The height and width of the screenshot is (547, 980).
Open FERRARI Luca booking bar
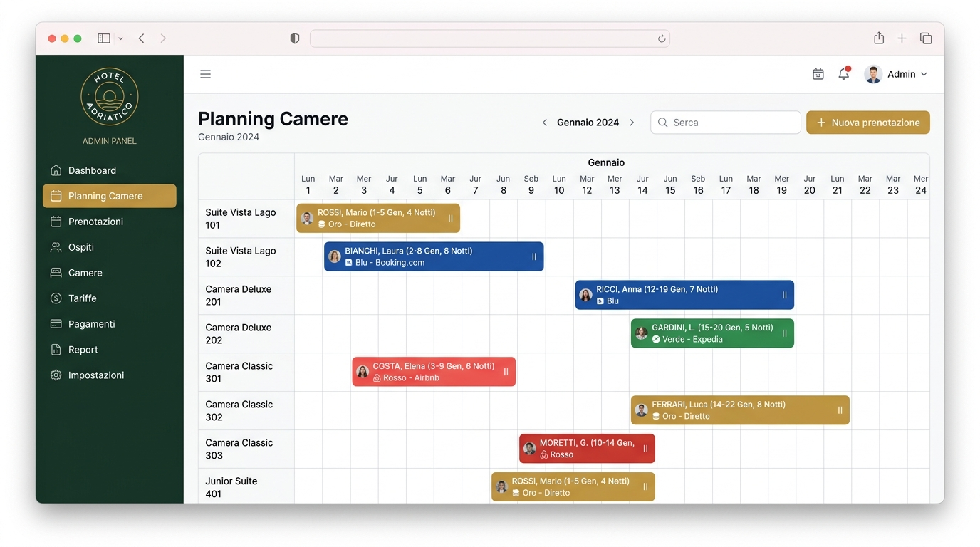click(x=740, y=410)
